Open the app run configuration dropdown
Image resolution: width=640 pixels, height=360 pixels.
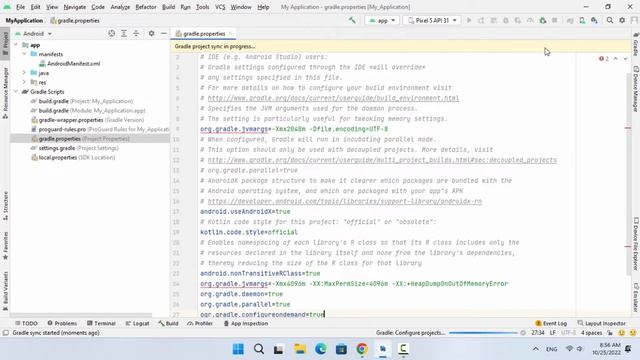click(382, 20)
